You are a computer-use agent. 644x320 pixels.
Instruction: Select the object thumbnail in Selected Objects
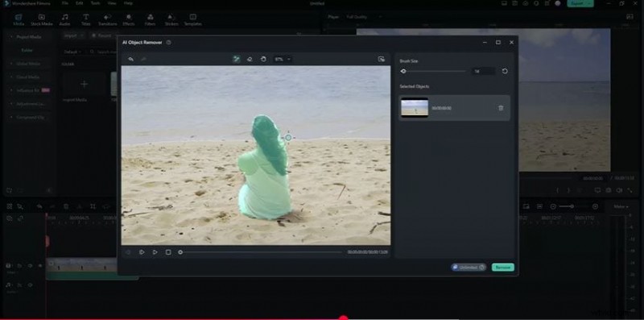[x=415, y=108]
